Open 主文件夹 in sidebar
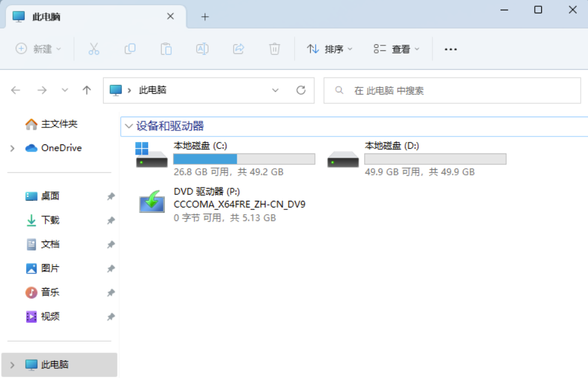This screenshot has width=588, height=378. [59, 124]
